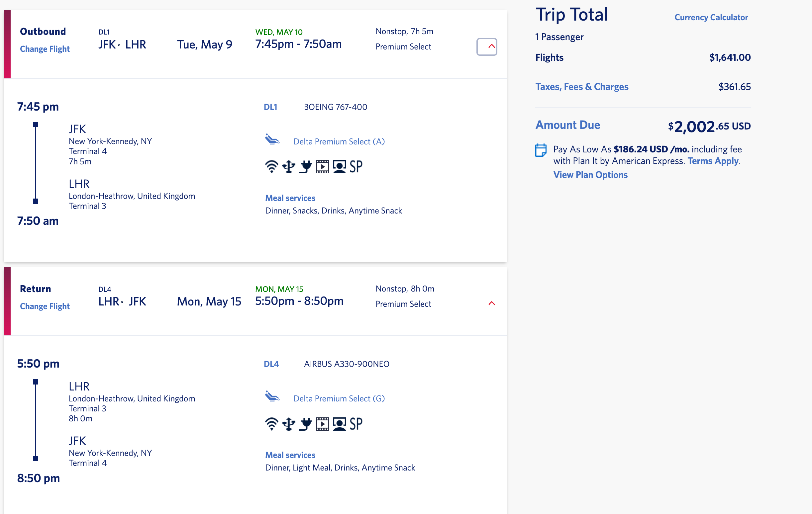
Task: Click the outbound Premium Select seat icon
Action: tap(272, 139)
